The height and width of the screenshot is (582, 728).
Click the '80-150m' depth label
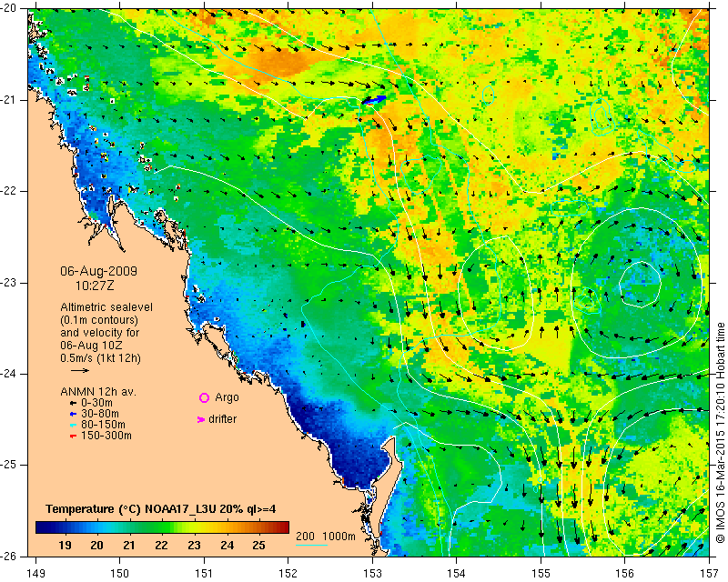pos(103,425)
